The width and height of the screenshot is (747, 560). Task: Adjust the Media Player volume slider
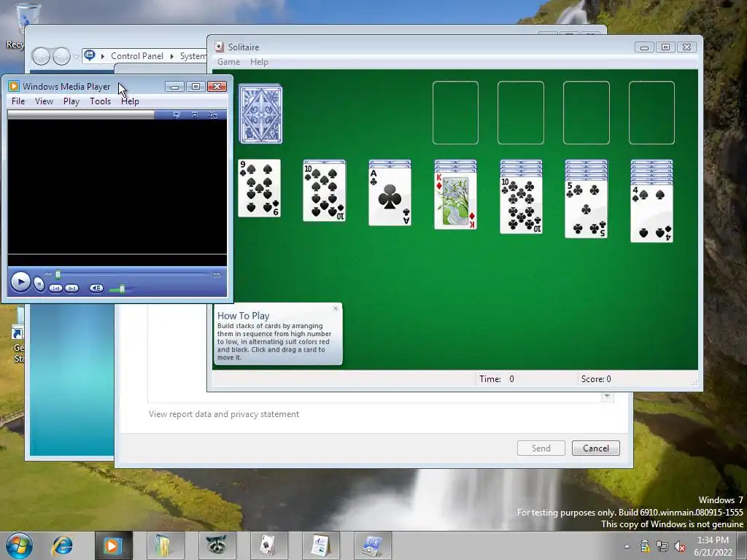(122, 289)
